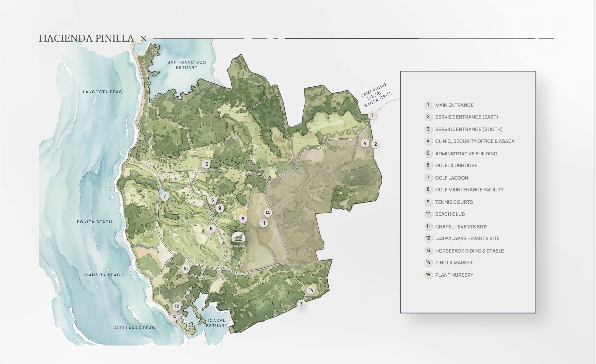Click map marker 14 just above marker 11
The width and height of the screenshot is (596, 364).
(x=268, y=213)
